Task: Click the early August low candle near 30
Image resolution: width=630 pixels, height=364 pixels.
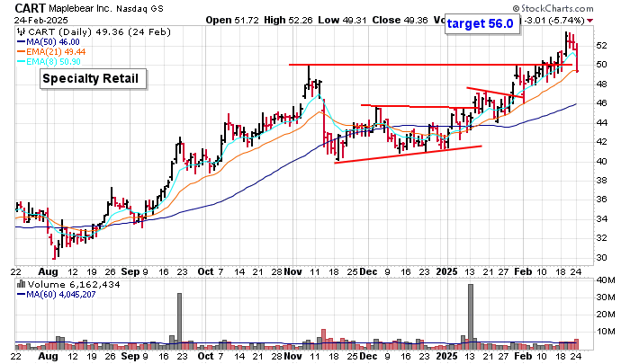Action: click(x=54, y=253)
